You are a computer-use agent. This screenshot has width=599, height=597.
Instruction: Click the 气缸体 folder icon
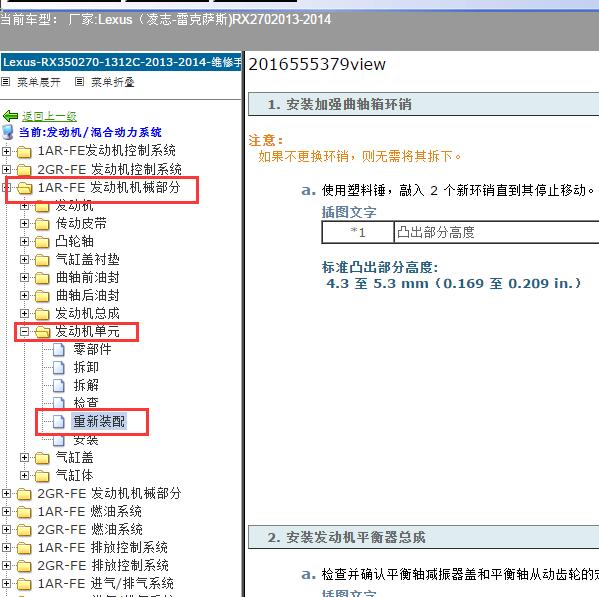42,476
